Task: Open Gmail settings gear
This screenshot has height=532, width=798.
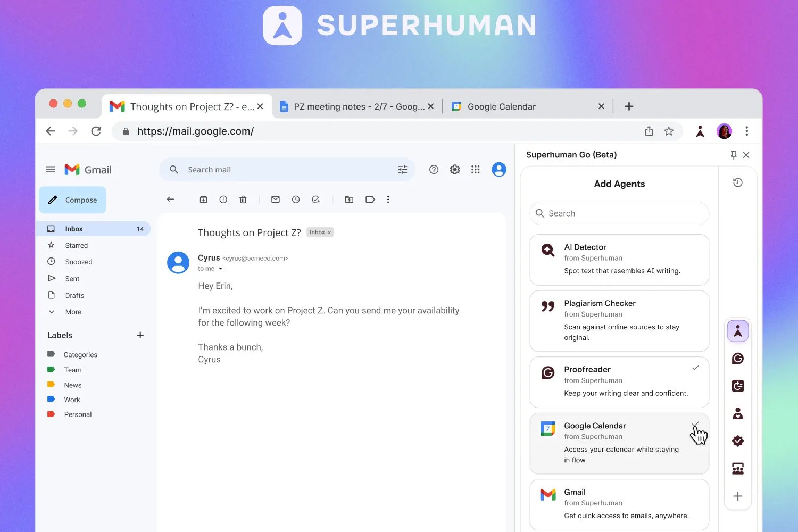Action: point(454,169)
